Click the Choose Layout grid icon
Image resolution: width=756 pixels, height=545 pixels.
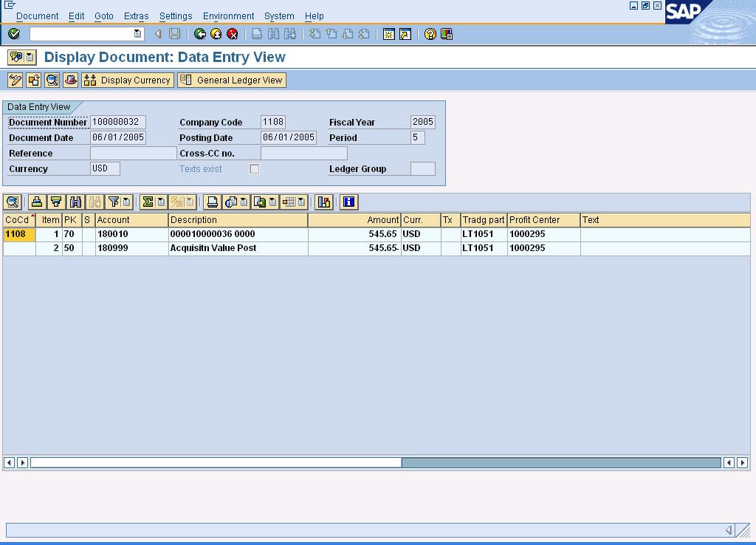coord(289,202)
